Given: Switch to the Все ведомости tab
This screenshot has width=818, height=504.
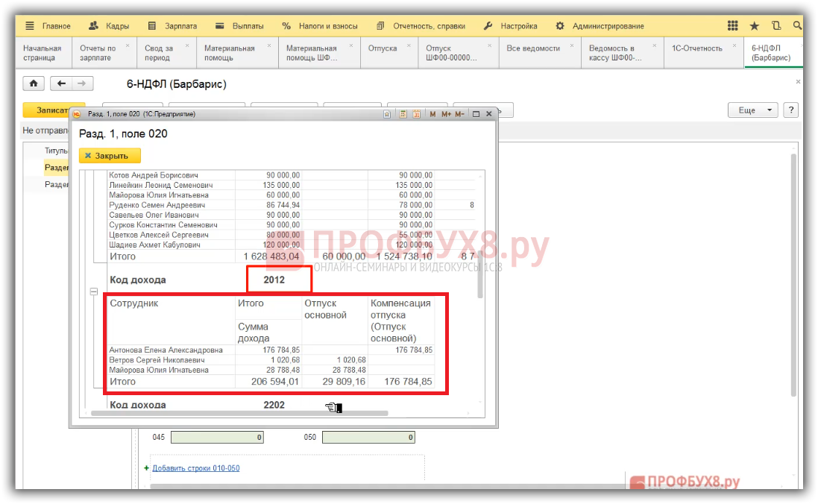Looking at the screenshot, I should [533, 48].
